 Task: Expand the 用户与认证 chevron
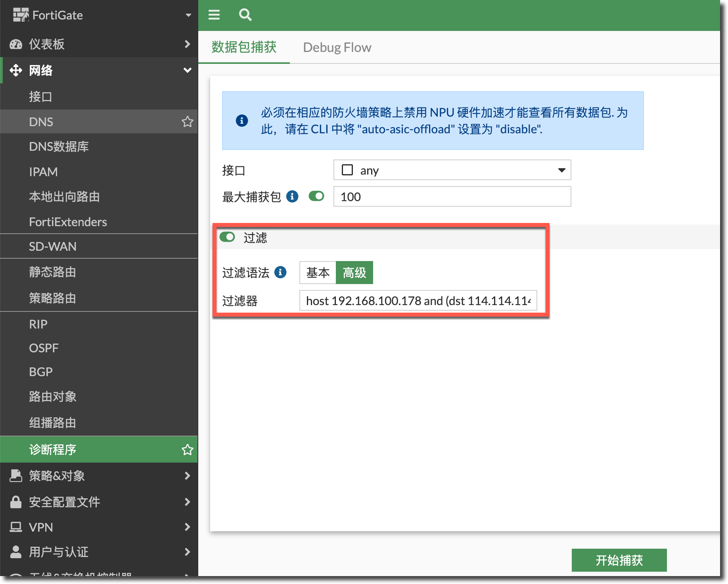(188, 552)
